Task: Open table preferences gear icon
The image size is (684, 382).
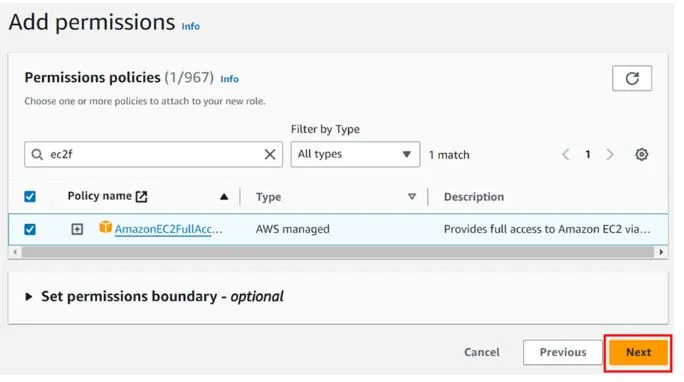Action: tap(641, 154)
